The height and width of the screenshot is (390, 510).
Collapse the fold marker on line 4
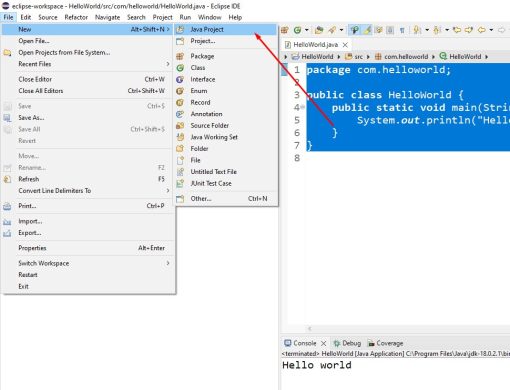point(302,107)
